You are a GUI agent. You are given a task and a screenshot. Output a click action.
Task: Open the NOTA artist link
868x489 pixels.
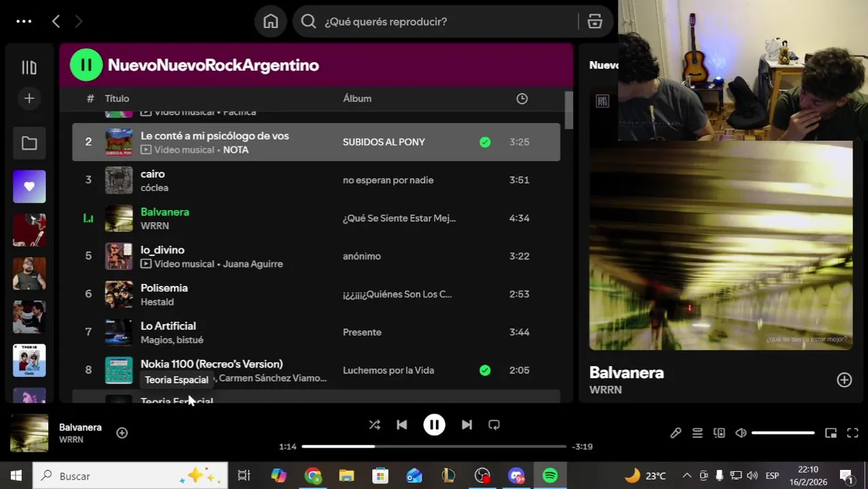pyautogui.click(x=236, y=150)
